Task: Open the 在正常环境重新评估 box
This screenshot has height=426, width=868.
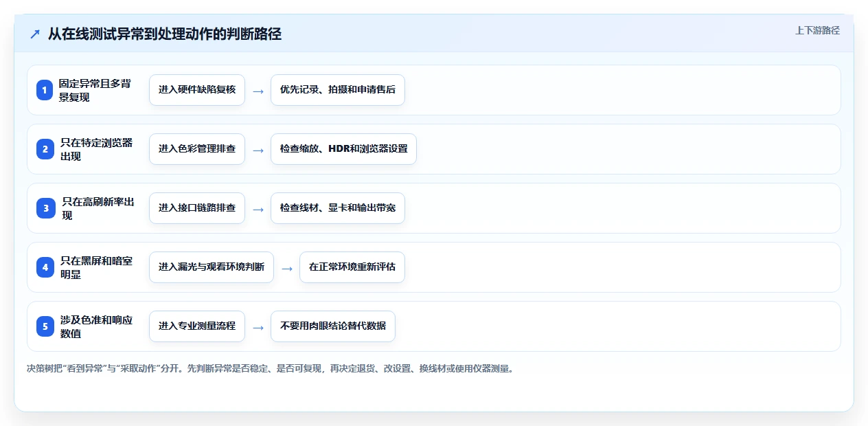Action: tap(352, 267)
